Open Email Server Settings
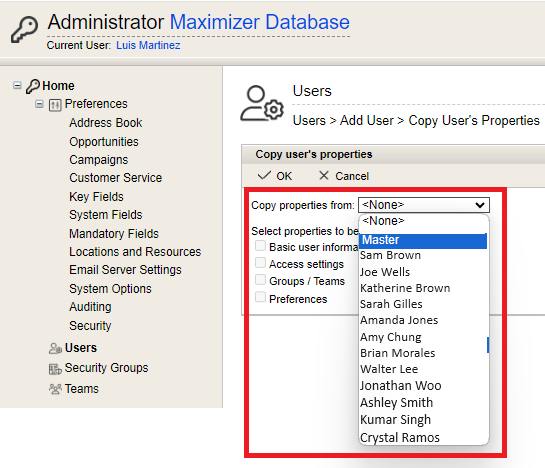The width and height of the screenshot is (545, 468). [x=125, y=270]
